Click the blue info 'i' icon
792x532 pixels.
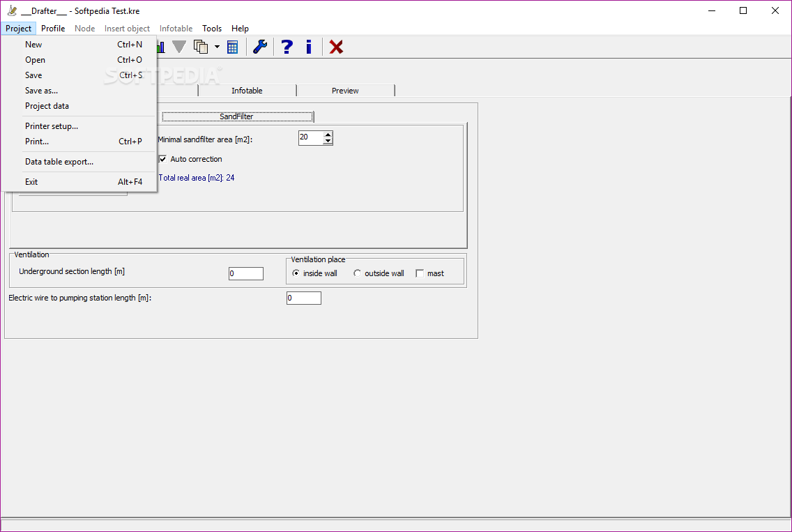(x=309, y=47)
